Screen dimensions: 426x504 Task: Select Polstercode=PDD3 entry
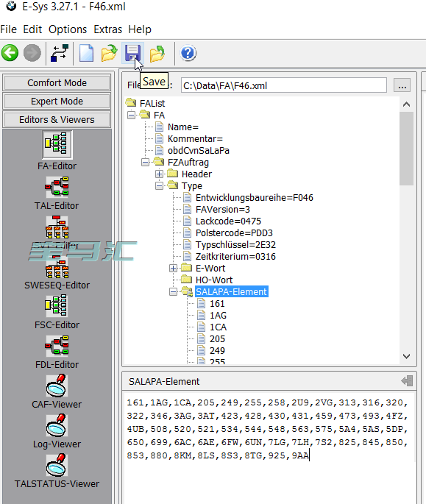[x=234, y=233]
